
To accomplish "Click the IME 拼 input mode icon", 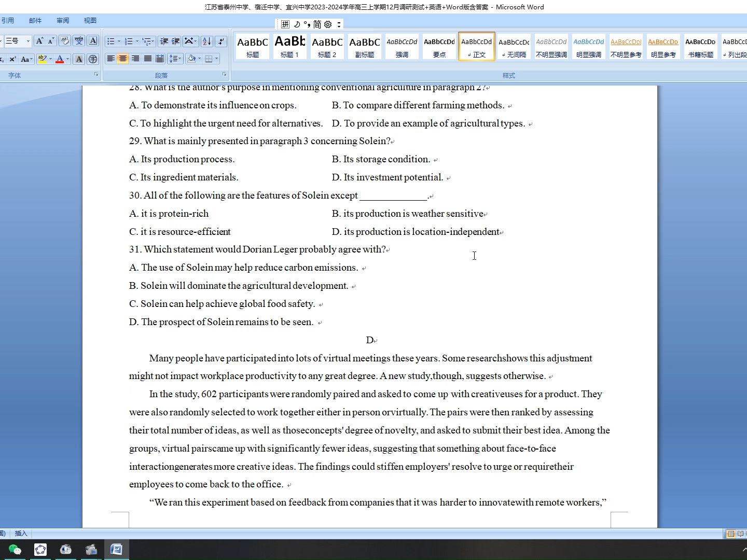I will [285, 24].
